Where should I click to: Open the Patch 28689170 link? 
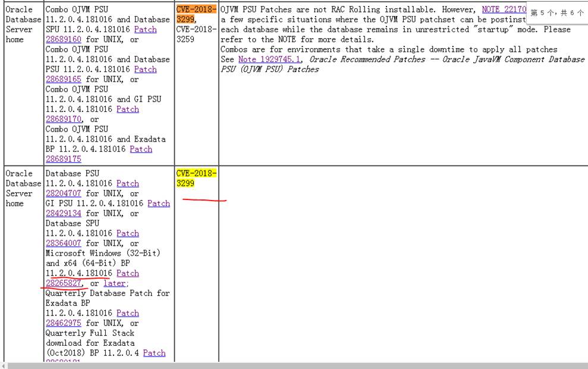pos(64,119)
